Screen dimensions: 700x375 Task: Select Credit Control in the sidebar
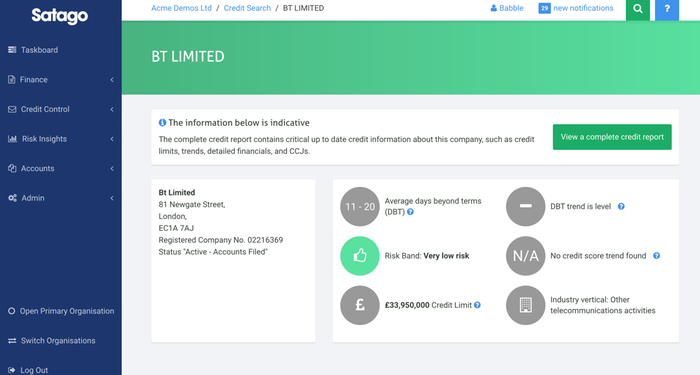tap(45, 109)
